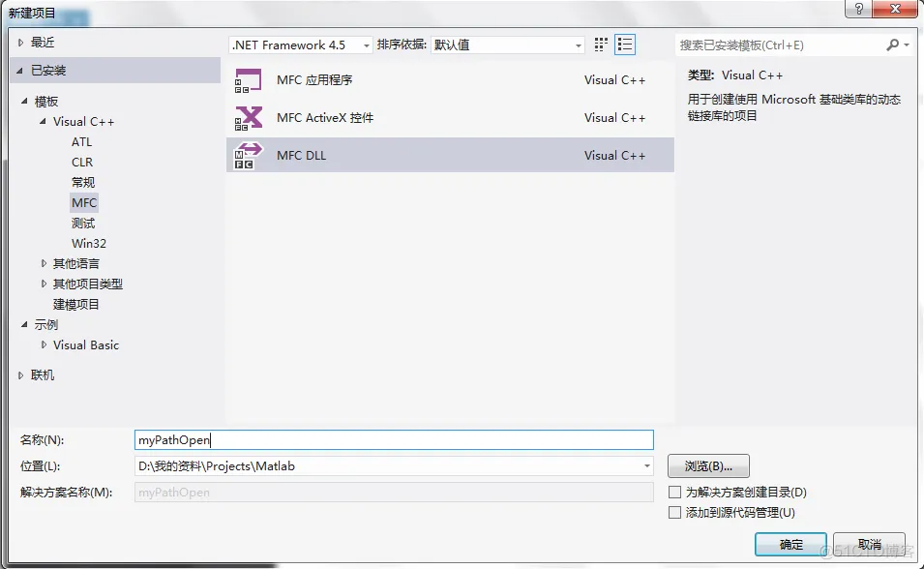Open the help question mark button
The image size is (924, 569).
tap(858, 9)
